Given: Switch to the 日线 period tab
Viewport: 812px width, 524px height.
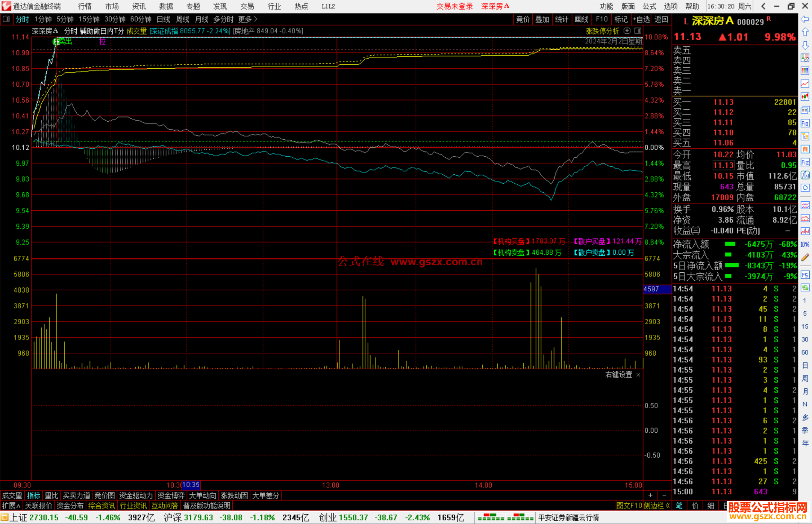Looking at the screenshot, I should (x=163, y=19).
